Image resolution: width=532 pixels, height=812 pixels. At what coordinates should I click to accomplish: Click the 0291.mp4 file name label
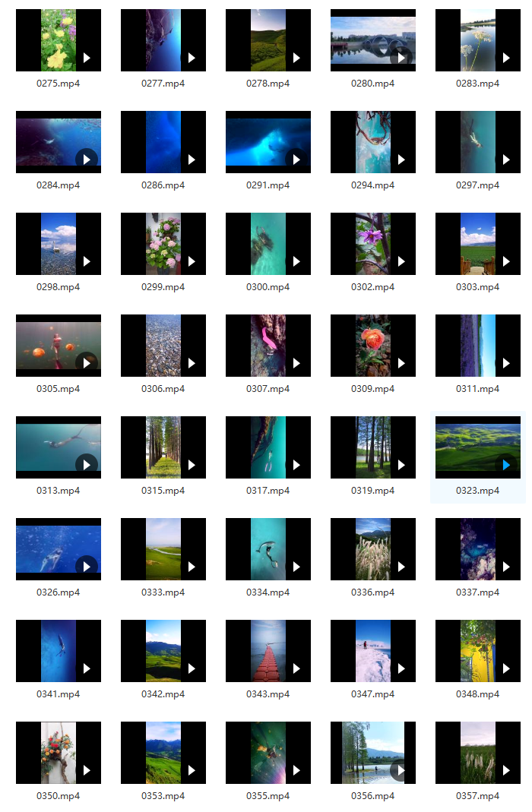click(268, 185)
